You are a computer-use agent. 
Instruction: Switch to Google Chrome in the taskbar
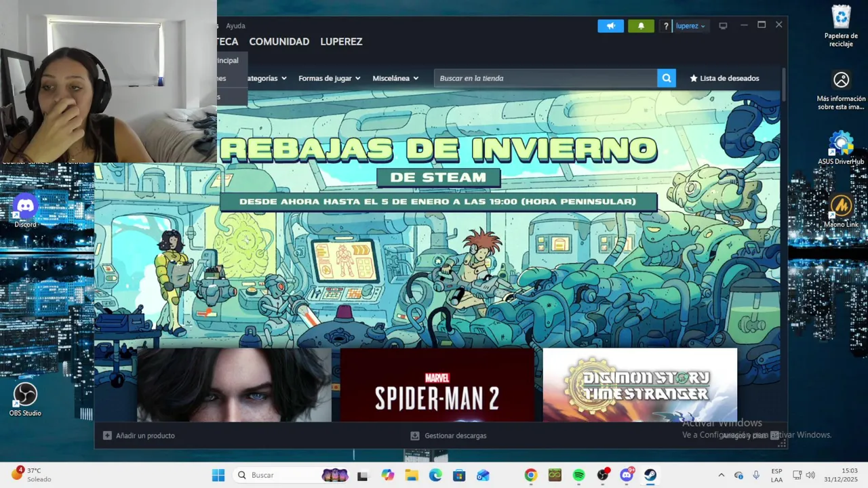coord(531,475)
